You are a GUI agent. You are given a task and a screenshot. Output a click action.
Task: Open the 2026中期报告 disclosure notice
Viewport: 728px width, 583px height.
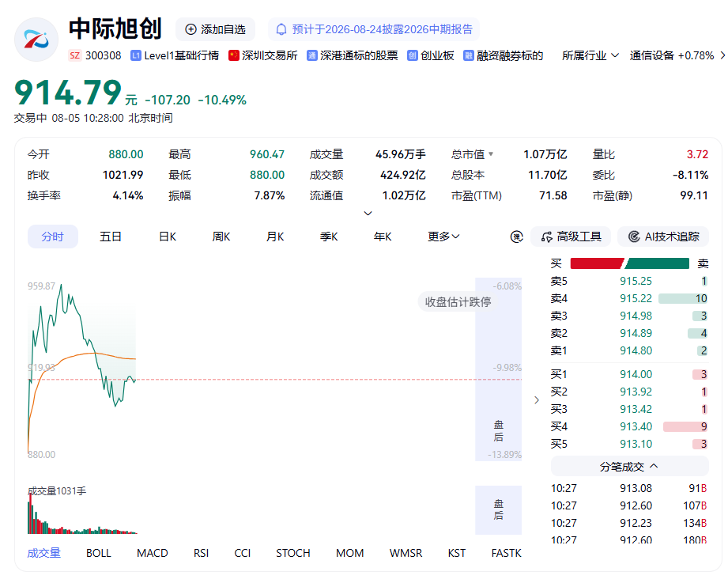tap(374, 30)
